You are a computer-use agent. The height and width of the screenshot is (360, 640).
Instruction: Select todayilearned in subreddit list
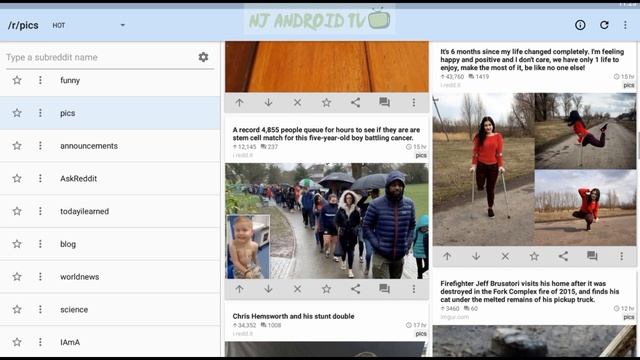click(84, 211)
